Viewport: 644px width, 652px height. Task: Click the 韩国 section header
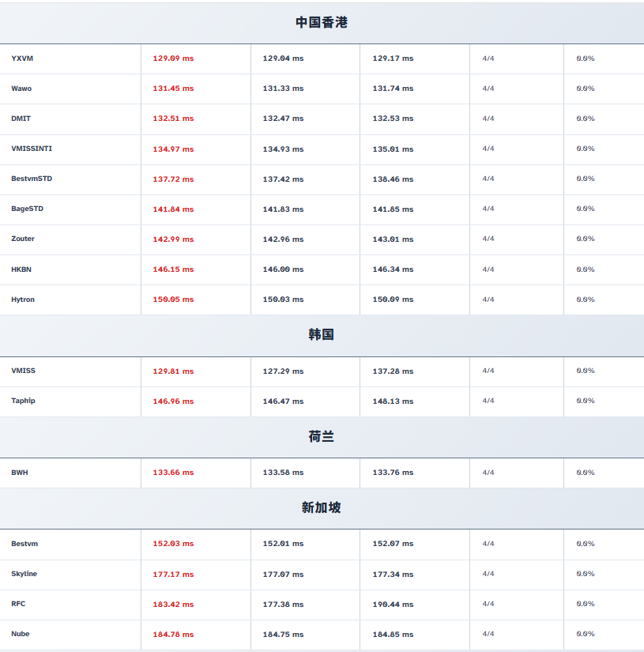322,334
